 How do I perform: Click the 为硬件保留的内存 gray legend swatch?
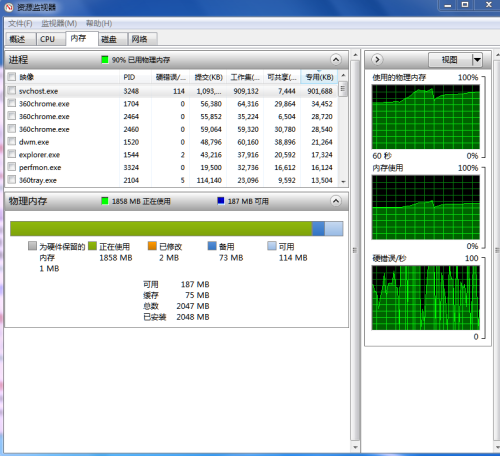32,246
